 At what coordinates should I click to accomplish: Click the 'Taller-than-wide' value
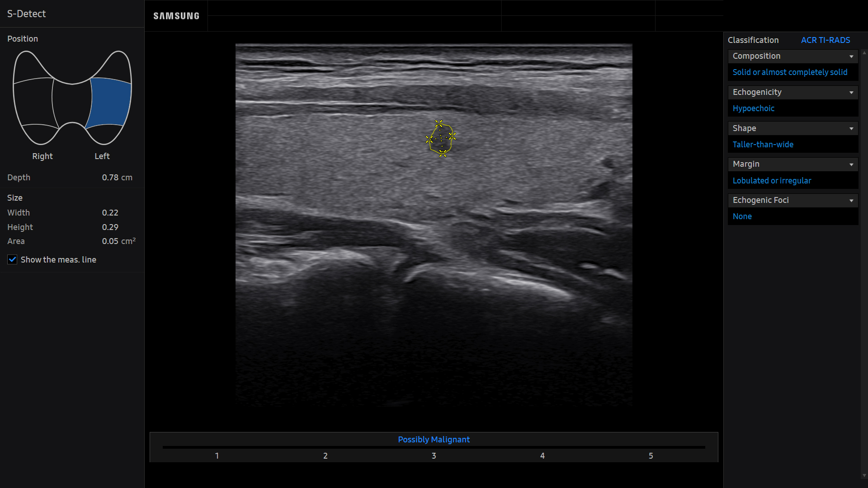pos(763,145)
